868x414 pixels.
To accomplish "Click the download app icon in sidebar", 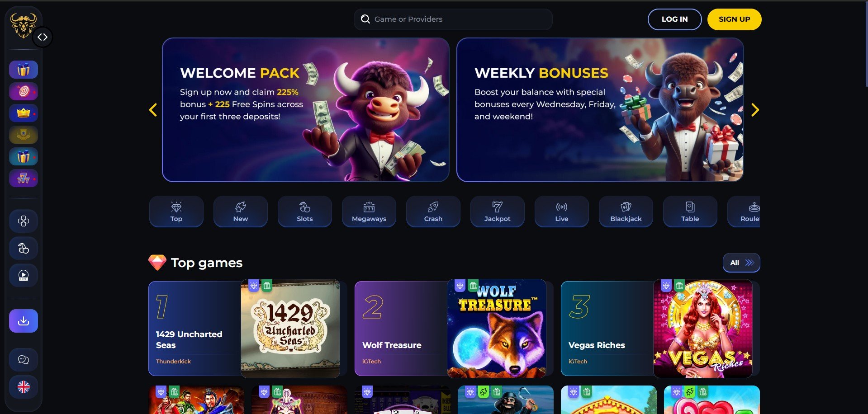I will pos(24,321).
